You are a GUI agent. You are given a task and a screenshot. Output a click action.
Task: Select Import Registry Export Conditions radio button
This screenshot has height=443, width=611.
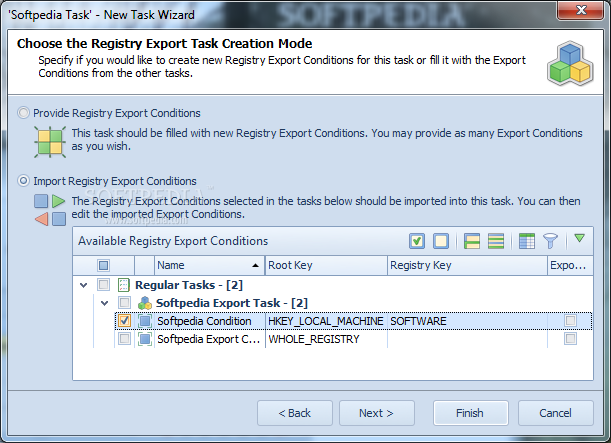pyautogui.click(x=23, y=181)
